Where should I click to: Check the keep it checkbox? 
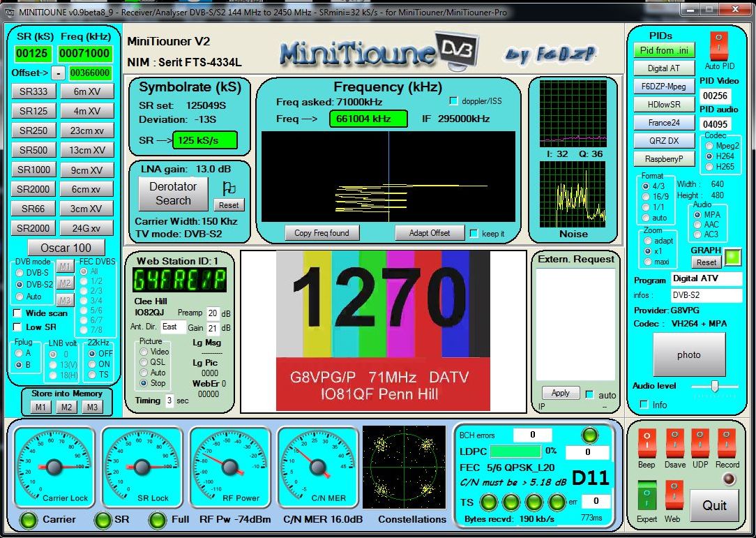pos(474,234)
